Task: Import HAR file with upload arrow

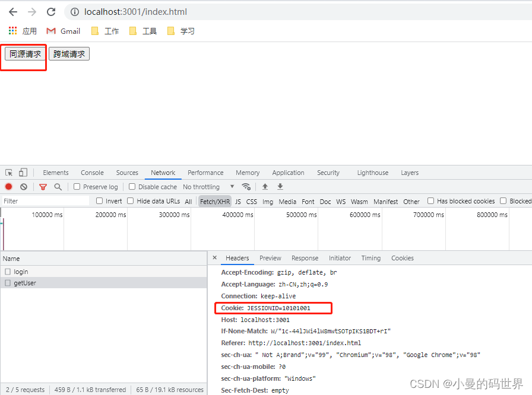Action: pyautogui.click(x=265, y=187)
